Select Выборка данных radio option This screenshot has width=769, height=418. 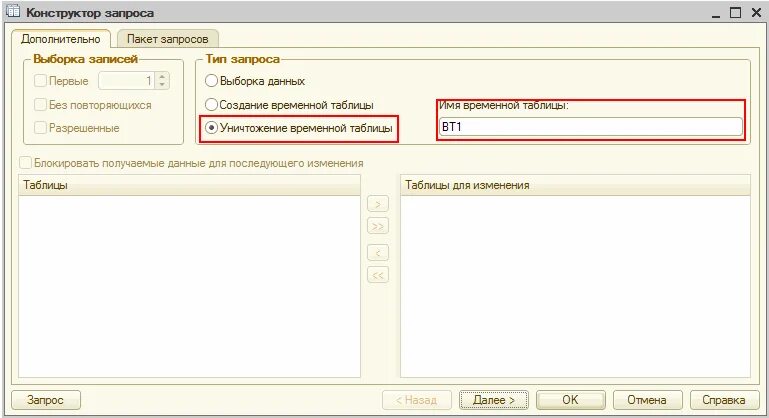click(x=211, y=80)
